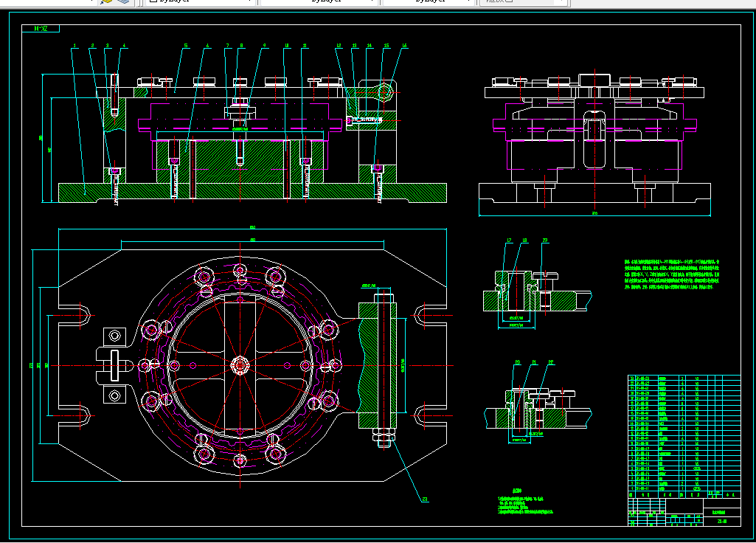Select part balloon number 5 label
The height and width of the screenshot is (543, 756).
(185, 46)
